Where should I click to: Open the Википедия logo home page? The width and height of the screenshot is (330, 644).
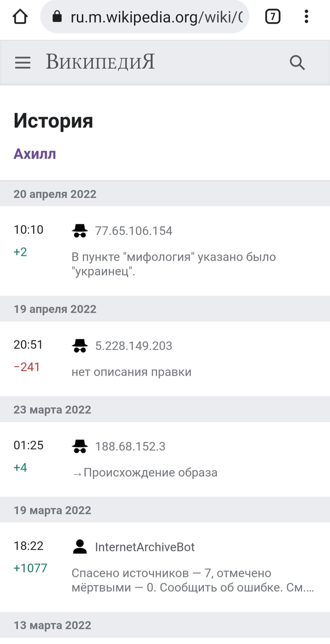pos(100,63)
